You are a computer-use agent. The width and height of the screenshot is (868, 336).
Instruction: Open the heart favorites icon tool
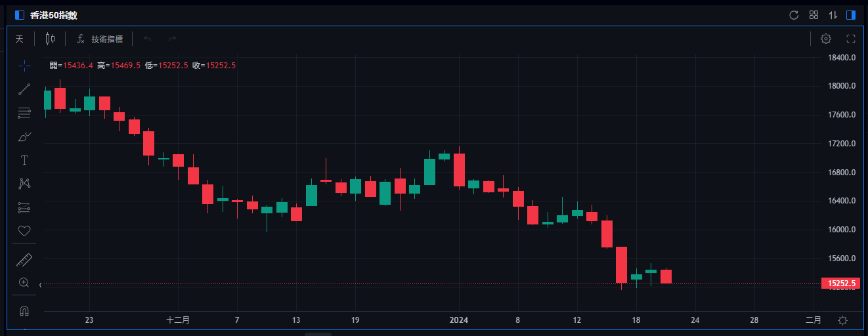click(x=24, y=231)
